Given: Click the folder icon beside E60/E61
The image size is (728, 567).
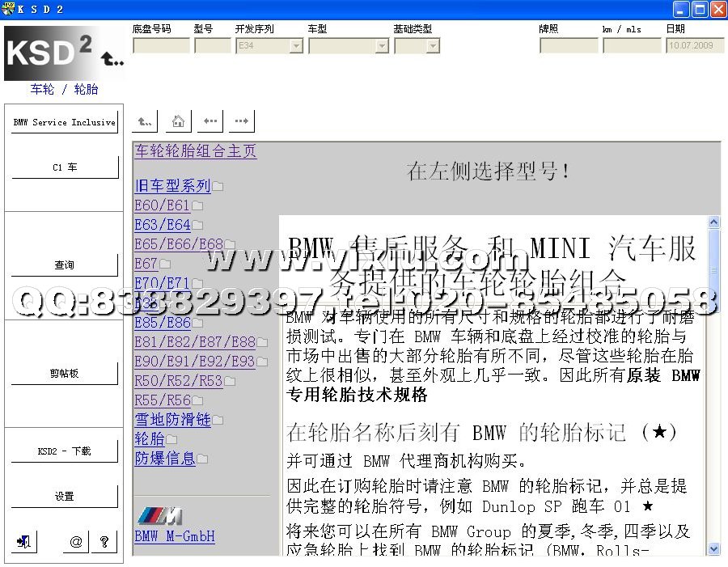Looking at the screenshot, I should tap(197, 206).
